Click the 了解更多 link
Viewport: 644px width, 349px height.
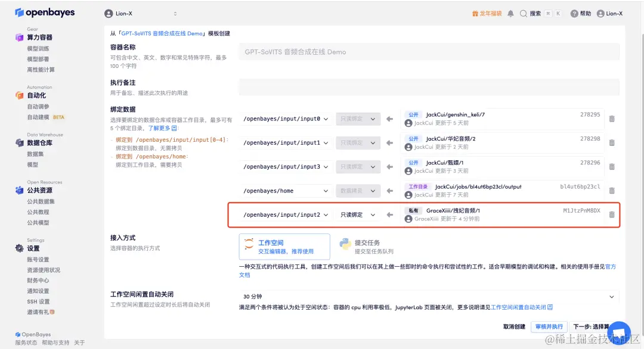click(162, 129)
